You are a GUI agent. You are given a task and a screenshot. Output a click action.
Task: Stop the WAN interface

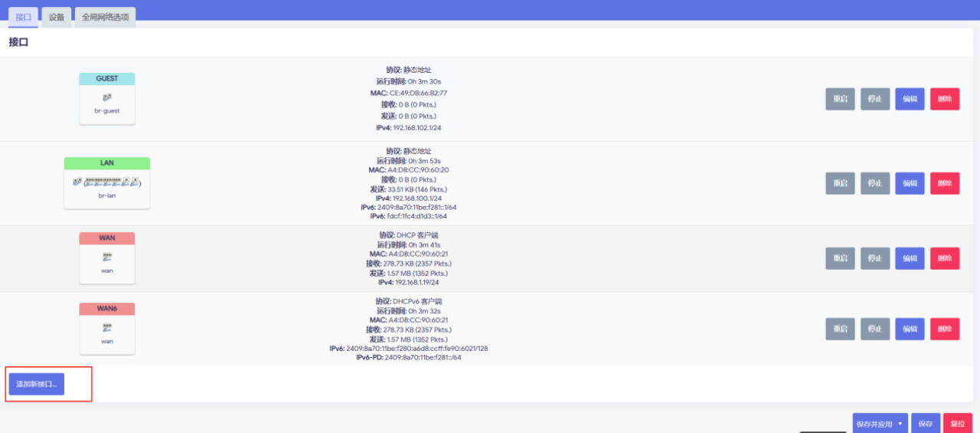875,258
